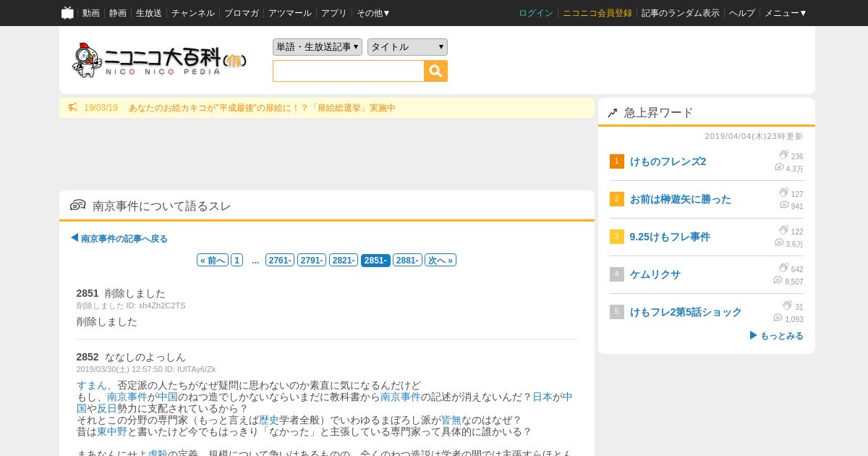
Task: Click the ログイン link
Action: pos(536,13)
